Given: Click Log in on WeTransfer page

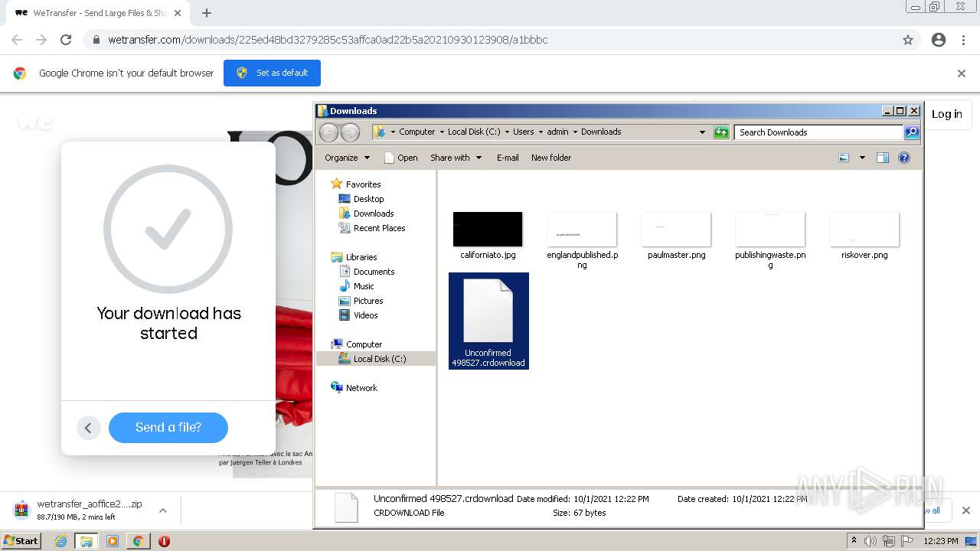Looking at the screenshot, I should (x=947, y=114).
